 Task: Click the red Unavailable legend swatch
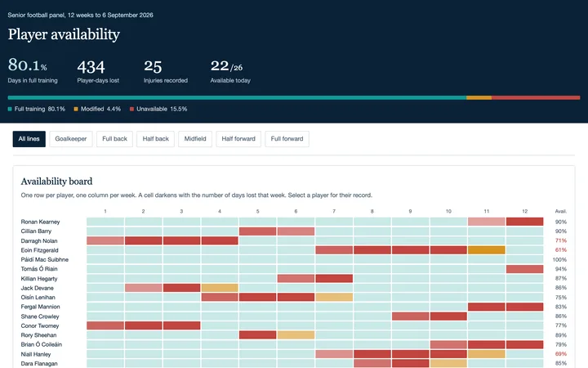131,109
